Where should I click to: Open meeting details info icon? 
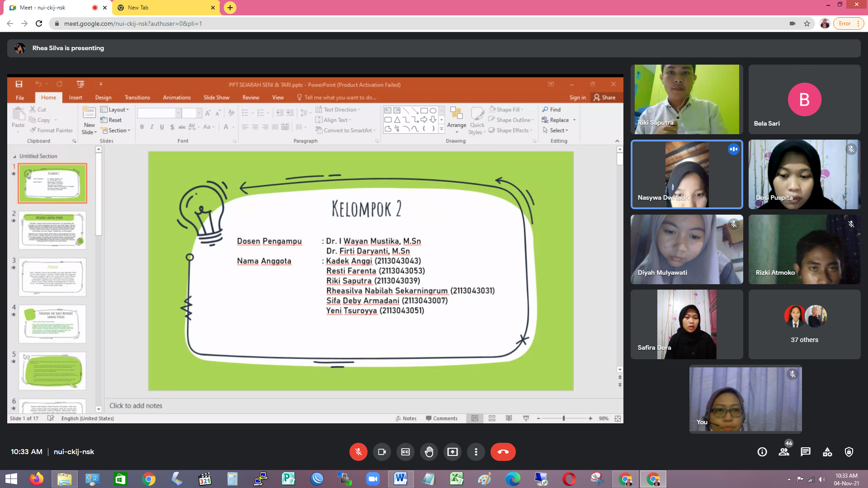(762, 452)
